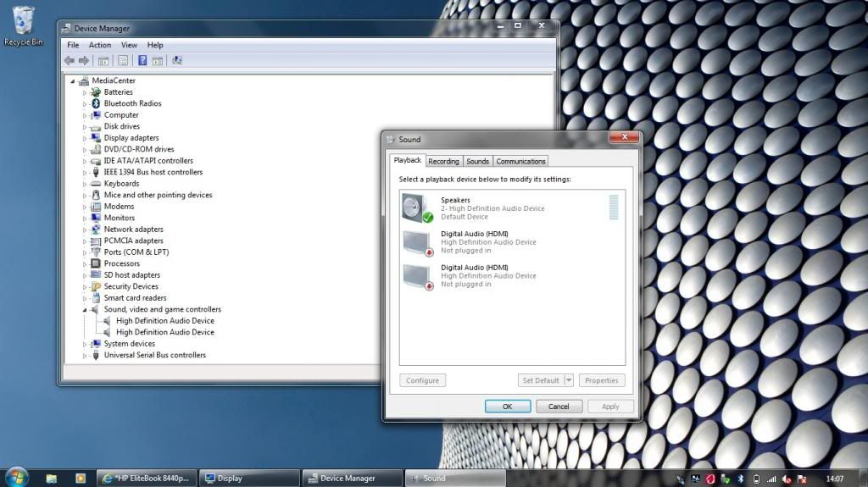868x487 pixels.
Task: Expand Universal Serial Bus controllers node
Action: pyautogui.click(x=85, y=355)
